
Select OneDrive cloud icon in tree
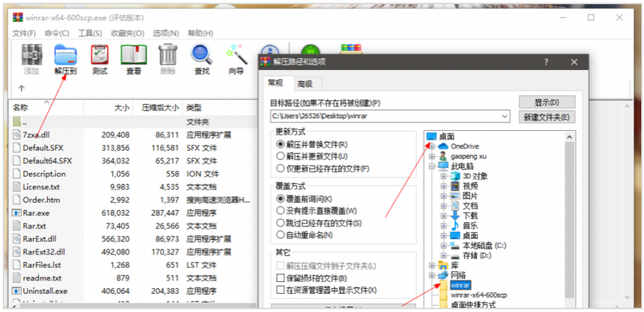tap(443, 146)
